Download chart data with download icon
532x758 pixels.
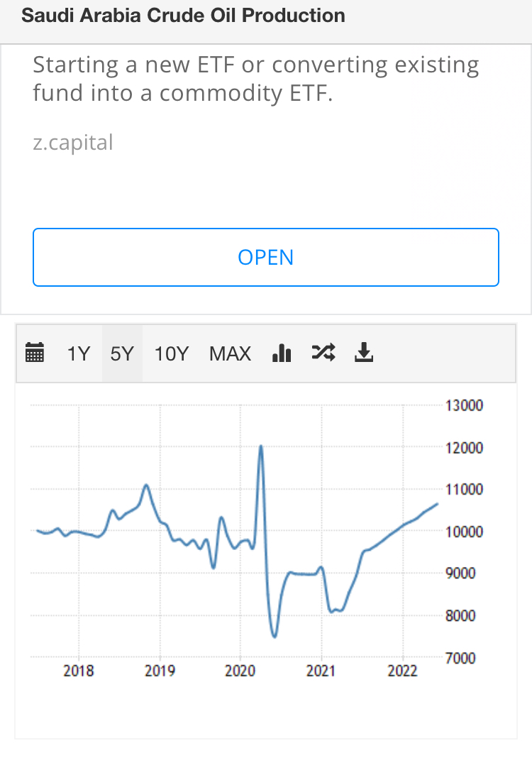364,353
